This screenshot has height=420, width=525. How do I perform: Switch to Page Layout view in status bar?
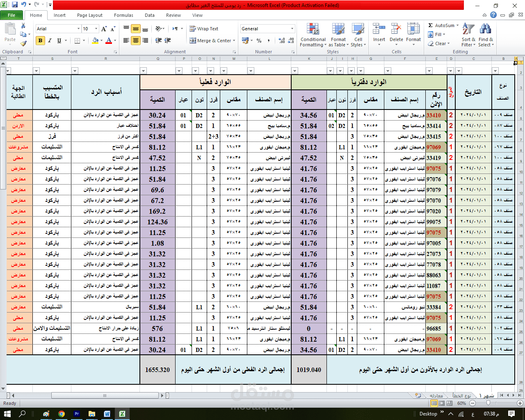coord(442,403)
